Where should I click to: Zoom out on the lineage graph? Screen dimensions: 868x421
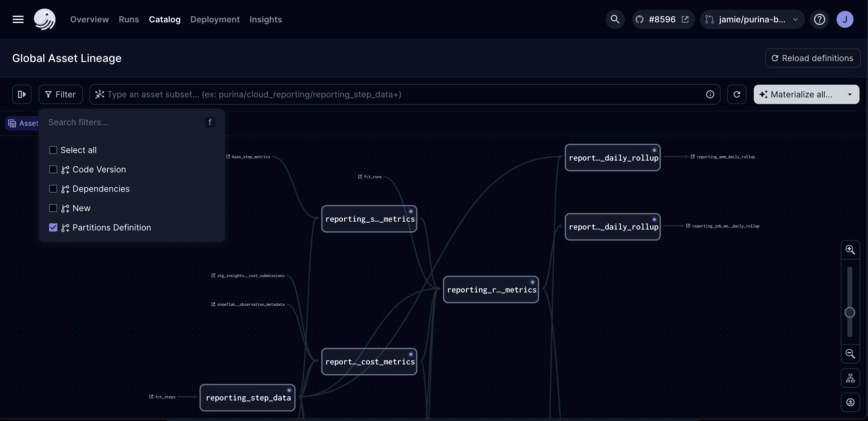coord(850,354)
